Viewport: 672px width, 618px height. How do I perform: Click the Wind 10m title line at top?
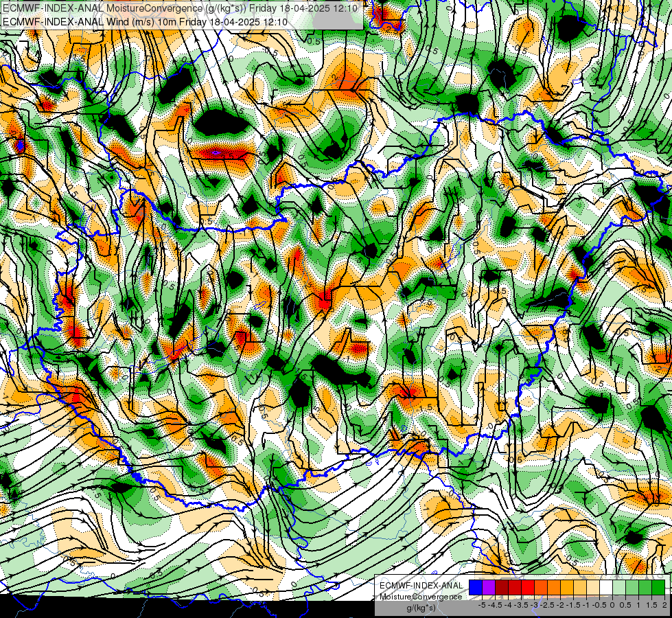(146, 22)
